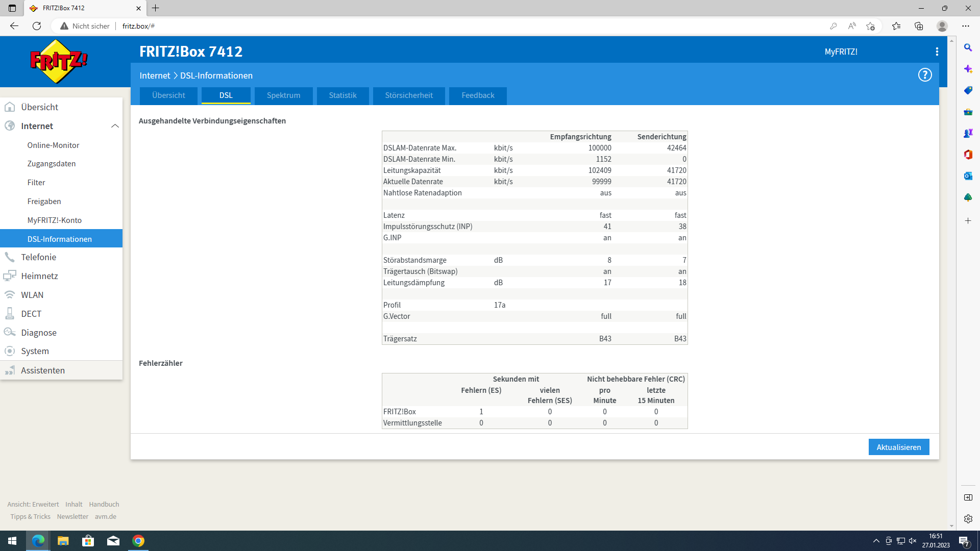Viewport: 980px width, 551px height.
Task: Open the System section in sidebar
Action: click(x=34, y=351)
